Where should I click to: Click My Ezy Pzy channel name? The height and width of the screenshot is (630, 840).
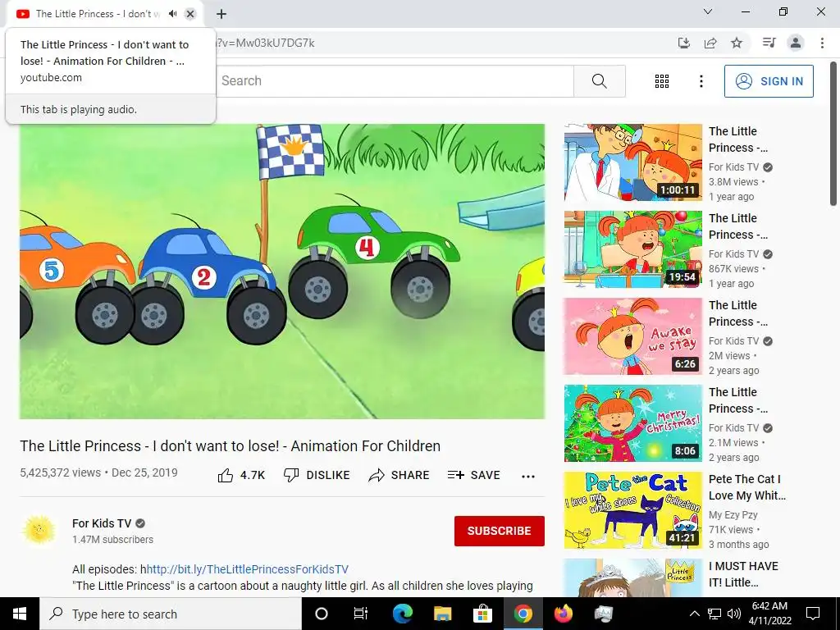[x=733, y=515]
